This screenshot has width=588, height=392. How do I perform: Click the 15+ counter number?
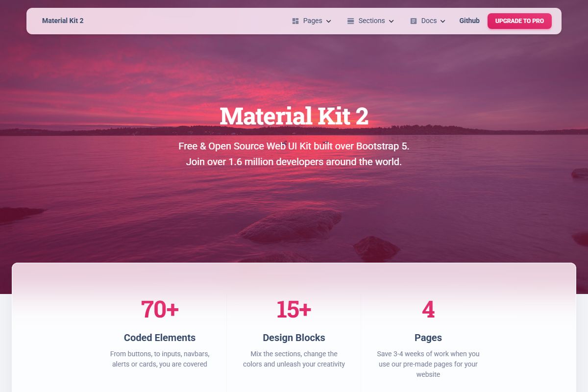coord(294,309)
